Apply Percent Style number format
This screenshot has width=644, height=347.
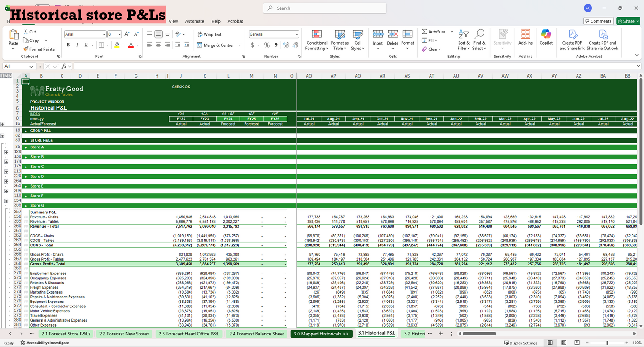click(266, 45)
